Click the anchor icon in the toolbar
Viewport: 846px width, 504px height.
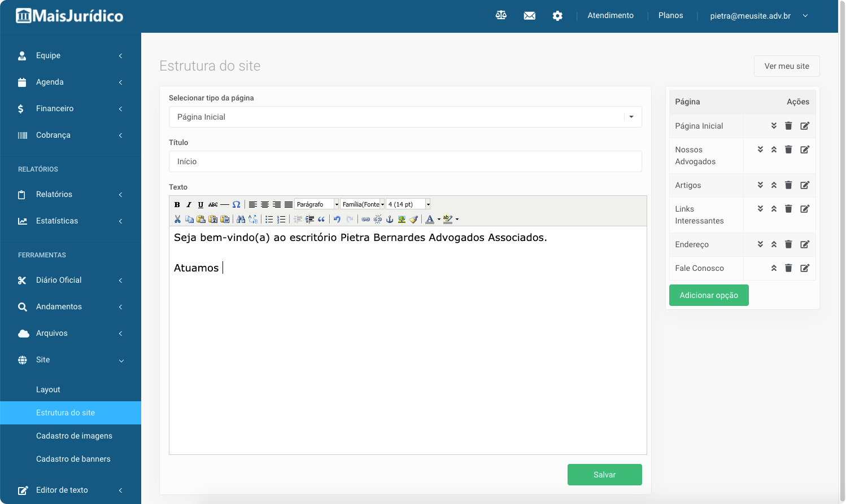point(390,220)
